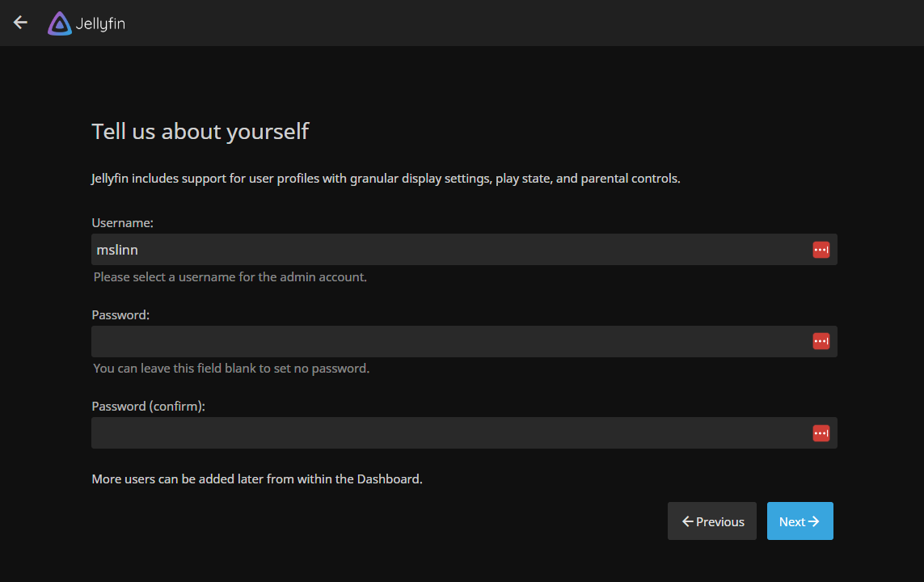This screenshot has width=924, height=582.
Task: Open password manager icon in confirm password field
Action: point(821,433)
